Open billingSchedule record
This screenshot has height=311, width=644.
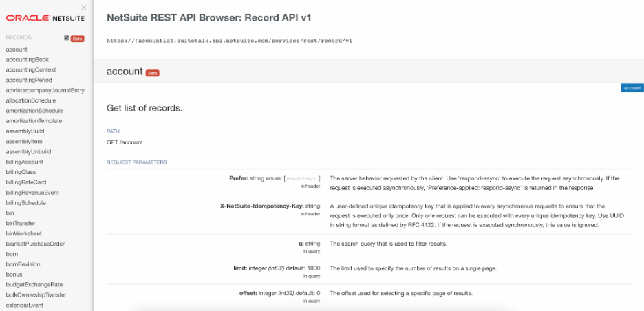[x=26, y=203]
